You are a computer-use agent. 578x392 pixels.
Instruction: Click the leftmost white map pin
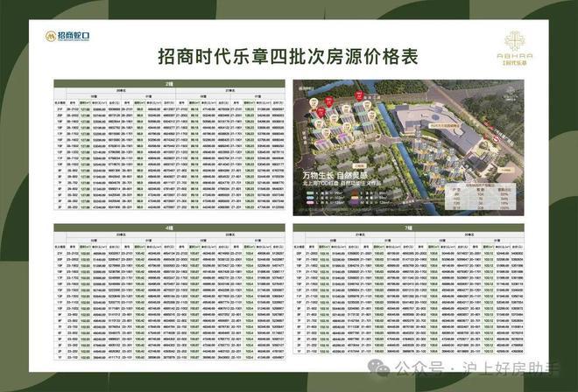pyautogui.click(x=314, y=102)
